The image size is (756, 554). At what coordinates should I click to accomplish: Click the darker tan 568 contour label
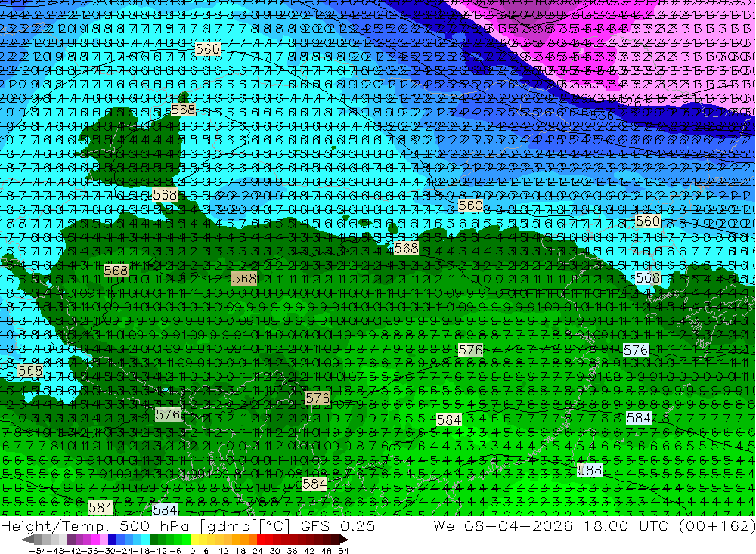[x=244, y=279]
